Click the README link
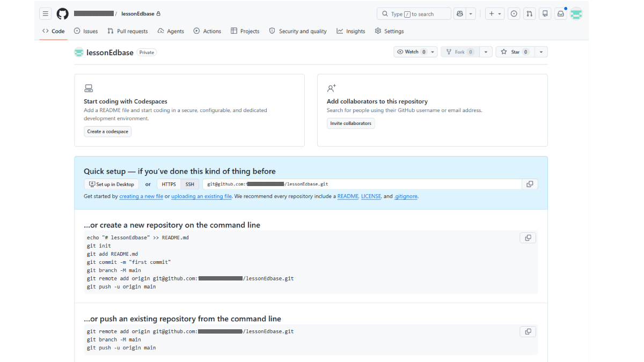This screenshot has height=362, width=644. coord(348,196)
